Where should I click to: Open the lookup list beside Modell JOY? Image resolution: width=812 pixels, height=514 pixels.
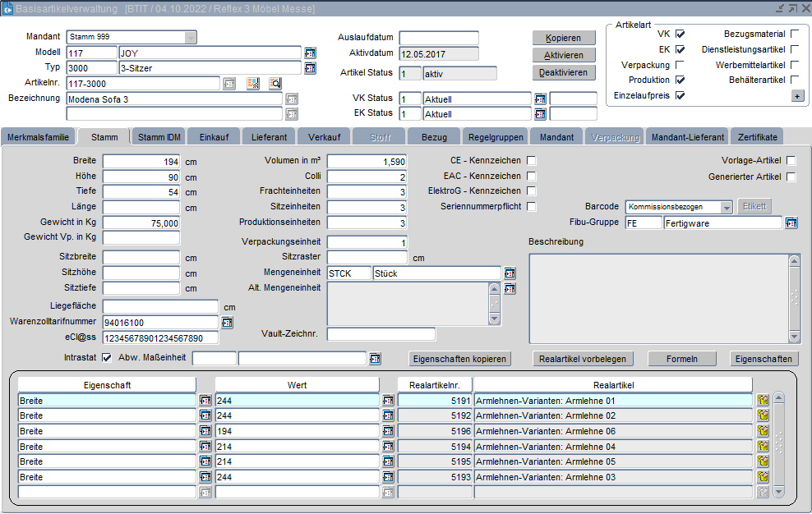pyautogui.click(x=310, y=53)
